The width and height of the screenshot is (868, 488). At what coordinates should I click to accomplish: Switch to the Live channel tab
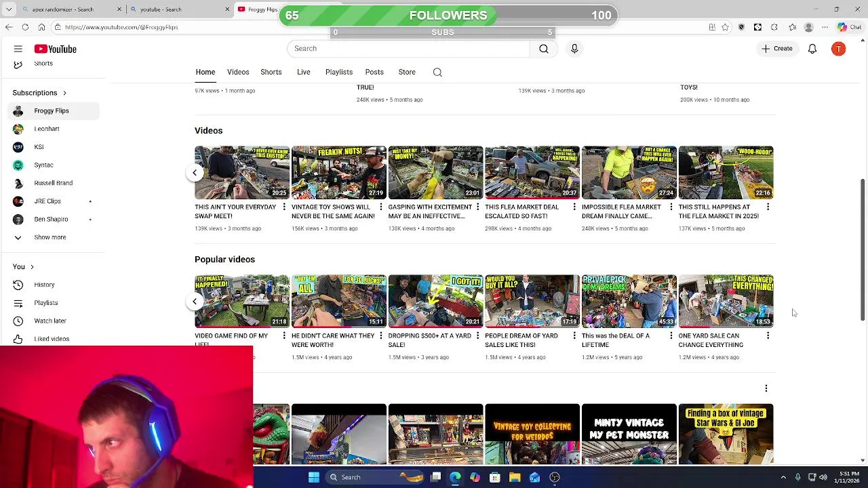pos(304,73)
